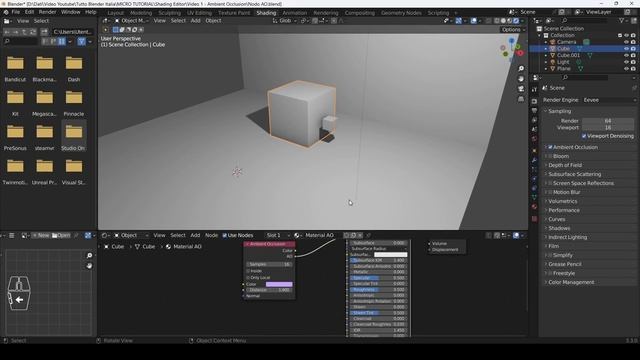
Task: Click the pan view hand icon in viewport
Action: tap(521, 79)
